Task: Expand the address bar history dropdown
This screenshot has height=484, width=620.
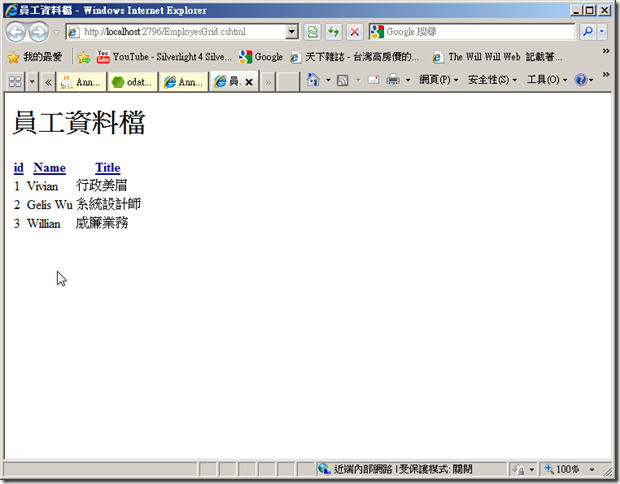Action: (x=292, y=32)
